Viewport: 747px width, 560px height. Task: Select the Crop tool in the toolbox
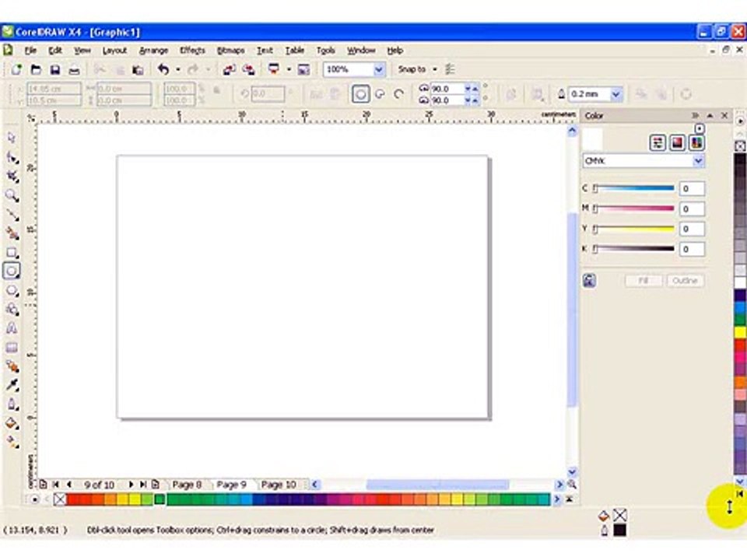pyautogui.click(x=12, y=177)
